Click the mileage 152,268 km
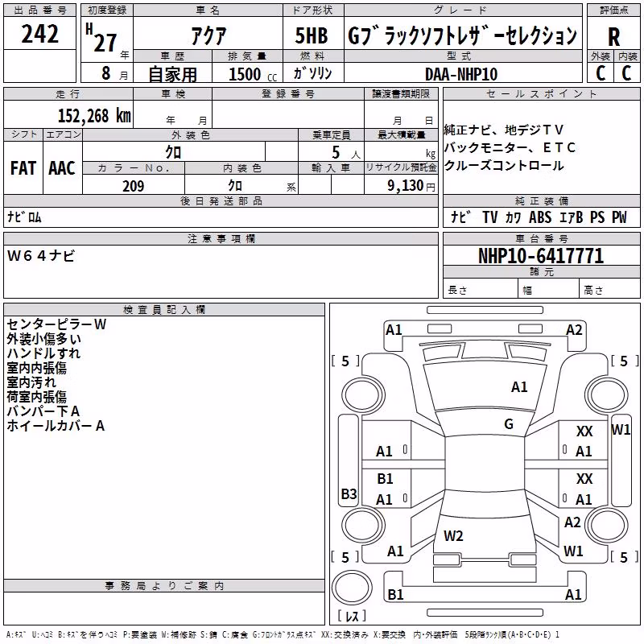Viewport: 644px width, 644px height. [x=94, y=115]
